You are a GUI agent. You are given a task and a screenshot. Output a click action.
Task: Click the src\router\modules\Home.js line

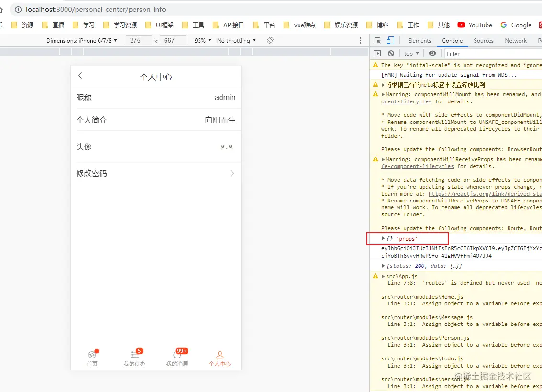[422, 297]
